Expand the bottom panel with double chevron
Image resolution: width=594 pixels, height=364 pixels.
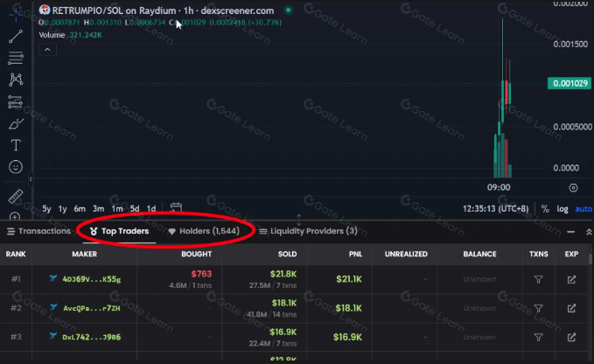tap(589, 232)
